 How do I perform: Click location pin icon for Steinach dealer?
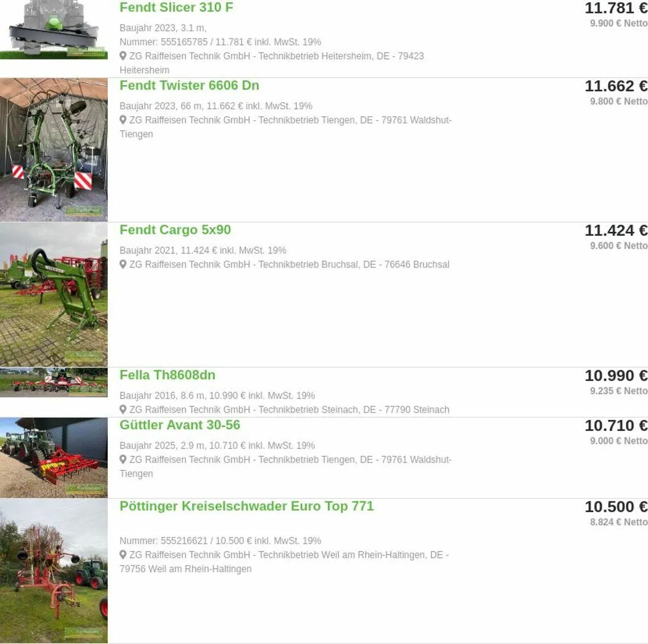point(123,409)
